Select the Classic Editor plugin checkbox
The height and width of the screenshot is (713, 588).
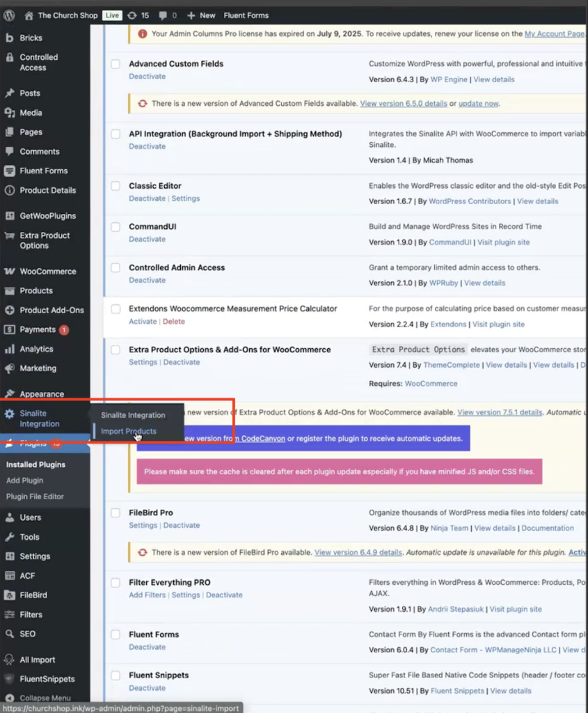[x=116, y=187]
